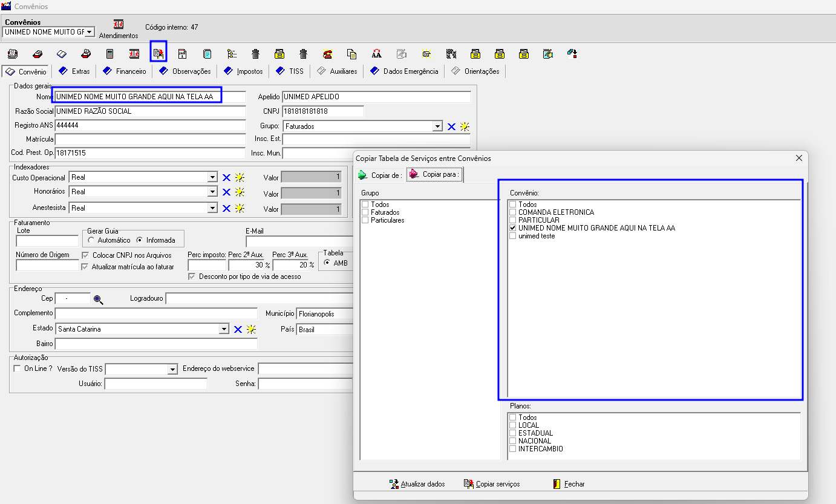Check the INTERCAMBIO plan checkbox
Viewport: 836px width, 504px height.
click(513, 449)
